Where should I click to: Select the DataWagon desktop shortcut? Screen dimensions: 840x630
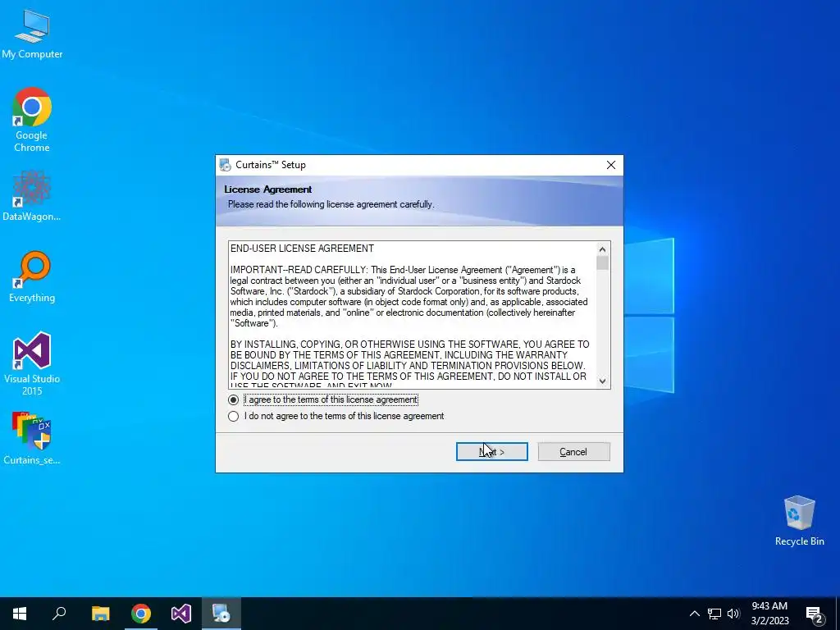(32, 196)
